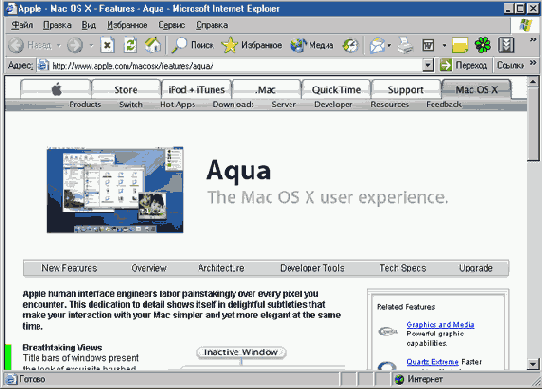Click the Stop loading toolbar icon
The width and height of the screenshot is (542, 389).
(107, 45)
